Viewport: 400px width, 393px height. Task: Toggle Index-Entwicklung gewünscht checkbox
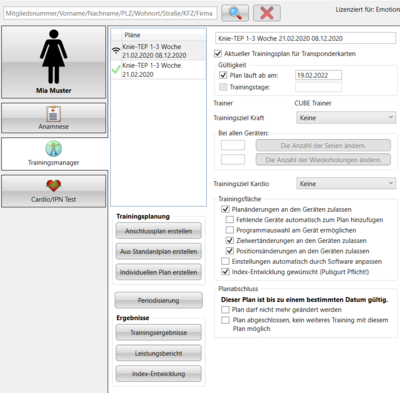coord(225,272)
